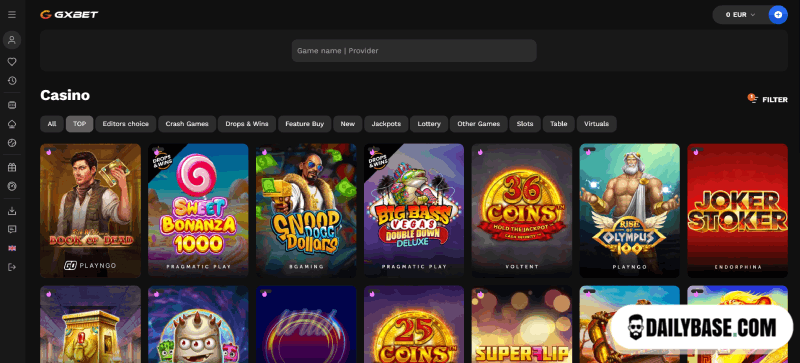The width and height of the screenshot is (800, 363).
Task: Open the sports ball sidebar icon
Action: [x=12, y=143]
